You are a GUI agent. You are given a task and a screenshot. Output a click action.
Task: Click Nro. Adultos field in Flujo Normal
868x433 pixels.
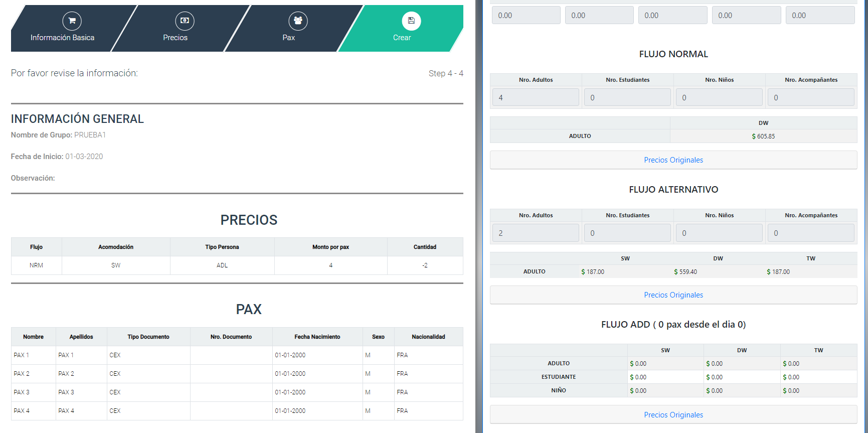click(535, 97)
